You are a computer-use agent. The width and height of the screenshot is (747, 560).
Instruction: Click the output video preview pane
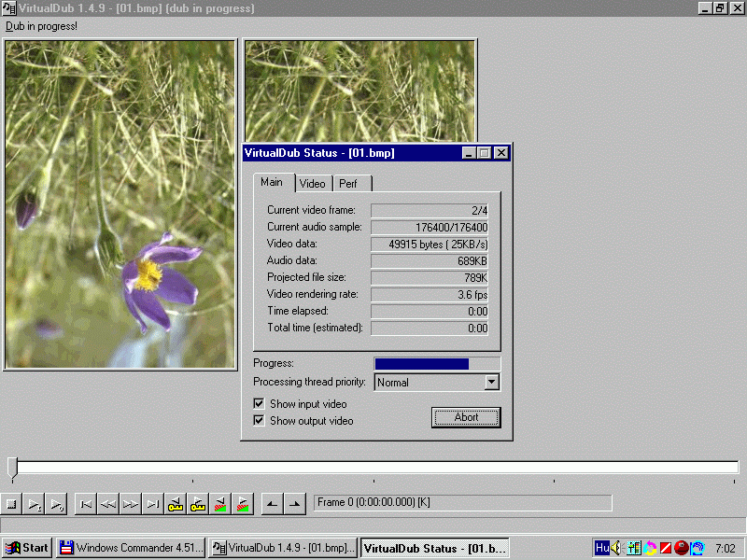pyautogui.click(x=360, y=91)
